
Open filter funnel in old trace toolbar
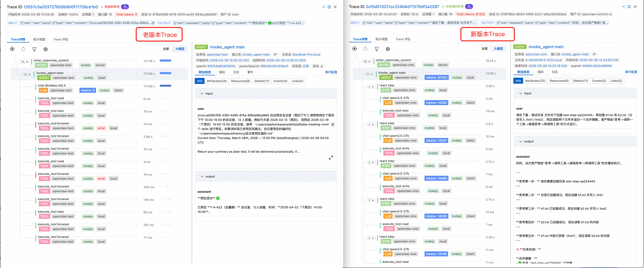tap(35, 49)
